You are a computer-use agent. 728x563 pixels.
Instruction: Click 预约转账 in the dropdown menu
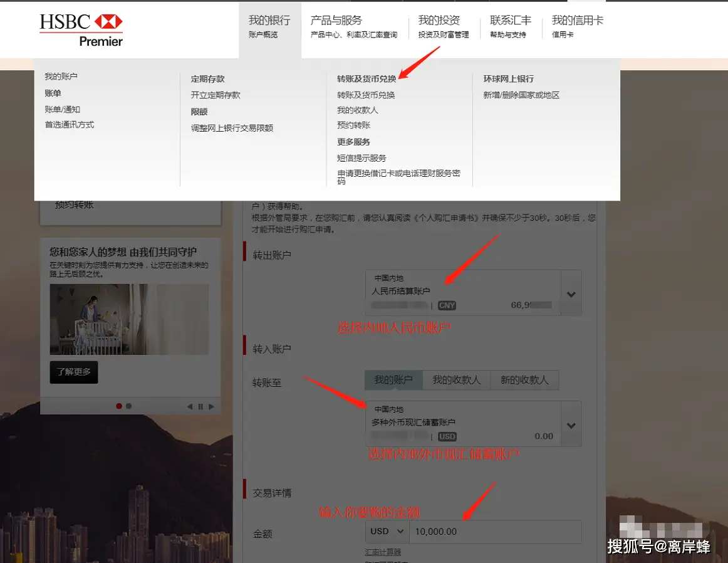pyautogui.click(x=353, y=125)
